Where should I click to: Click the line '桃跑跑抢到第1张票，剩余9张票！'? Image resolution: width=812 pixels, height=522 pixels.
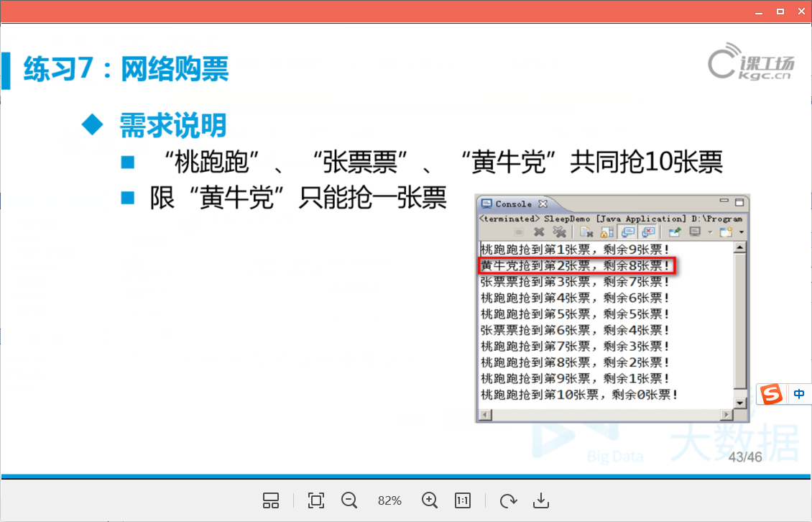[x=575, y=249]
